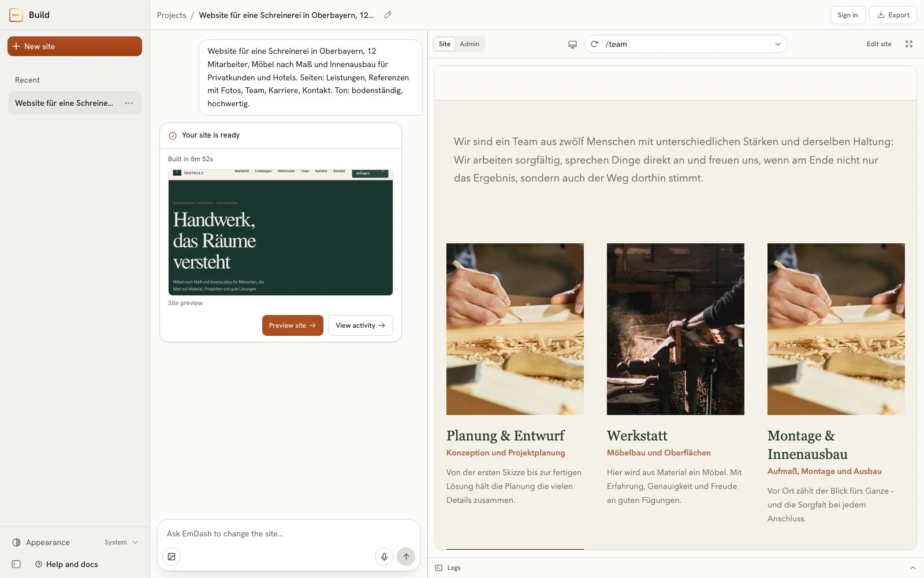Click the Build logo icon
Image resolution: width=924 pixels, height=578 pixels.
pos(16,15)
